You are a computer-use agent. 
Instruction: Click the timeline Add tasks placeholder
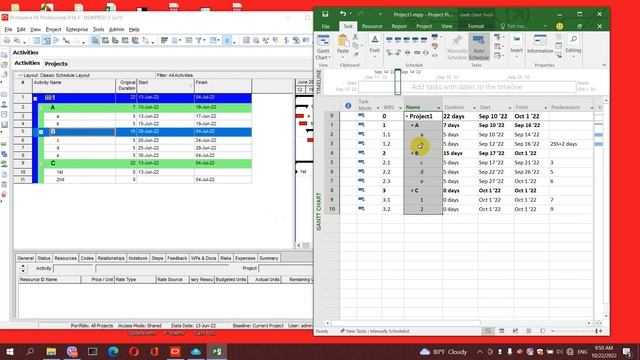pyautogui.click(x=467, y=87)
